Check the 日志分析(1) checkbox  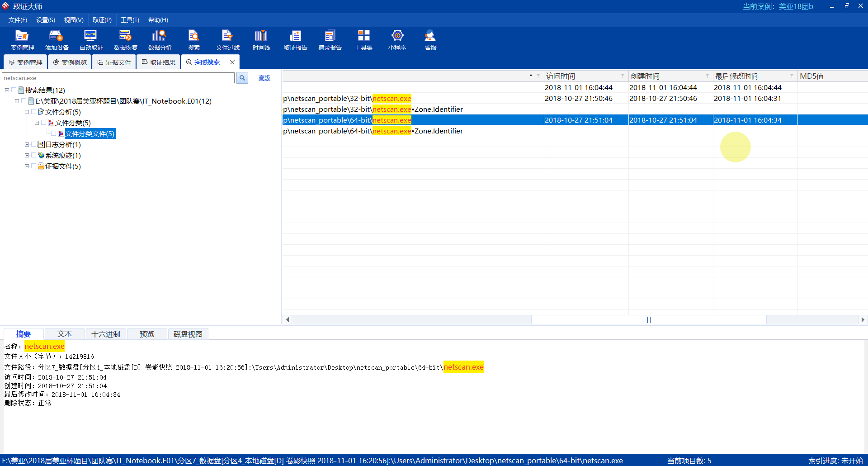[34, 144]
